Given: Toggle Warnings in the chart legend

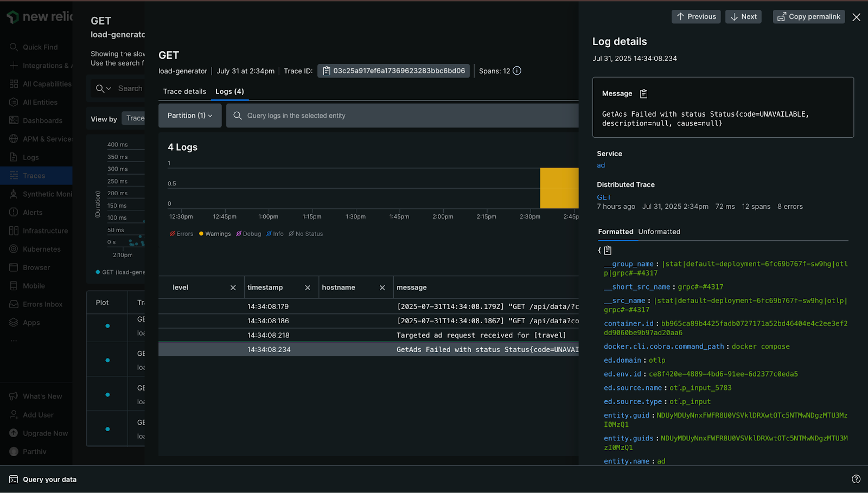Looking at the screenshot, I should pos(215,234).
